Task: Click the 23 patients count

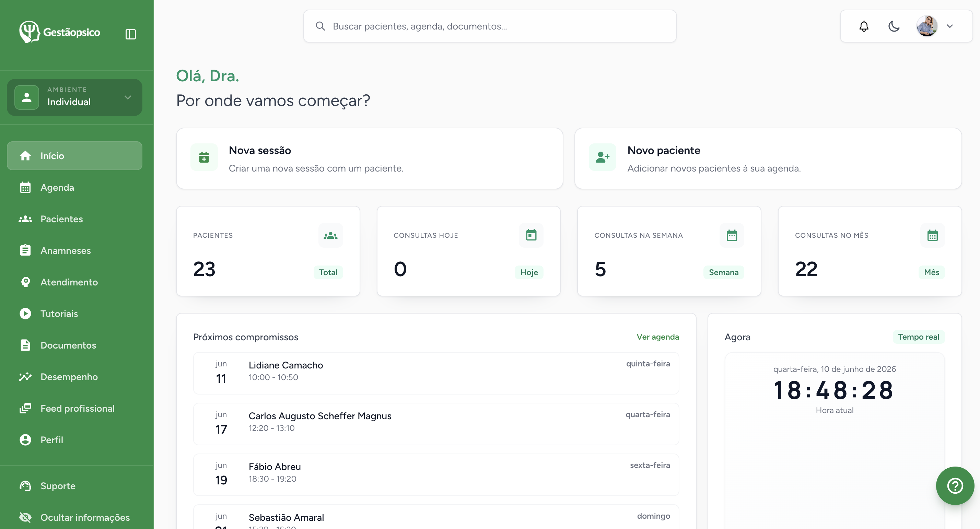Action: (204, 269)
